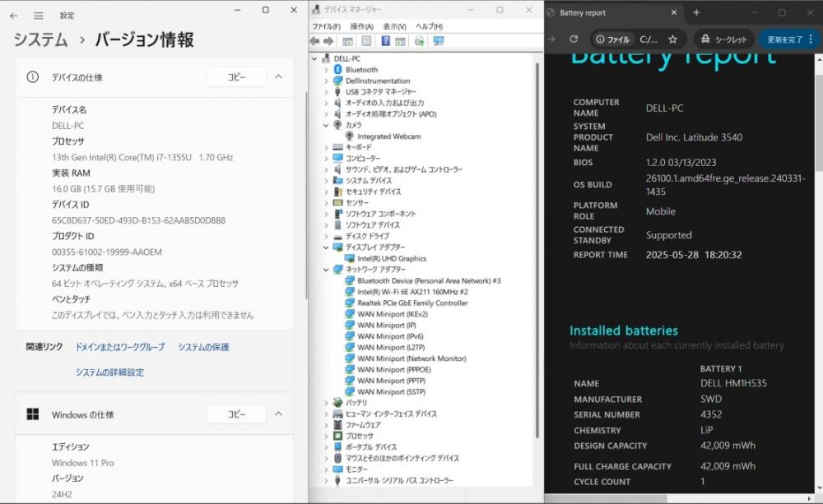The image size is (823, 504).
Task: Click the back arrow in Device Manager toolbar
Action: [x=315, y=41]
